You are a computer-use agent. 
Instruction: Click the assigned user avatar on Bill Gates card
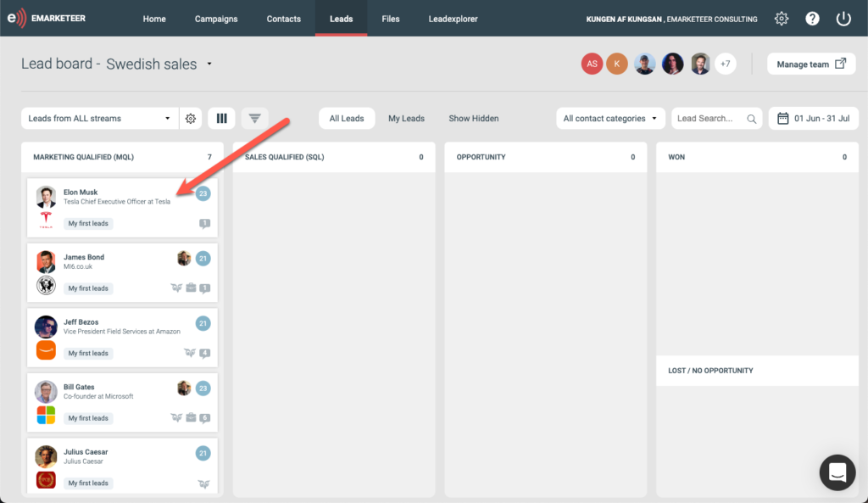tap(184, 388)
